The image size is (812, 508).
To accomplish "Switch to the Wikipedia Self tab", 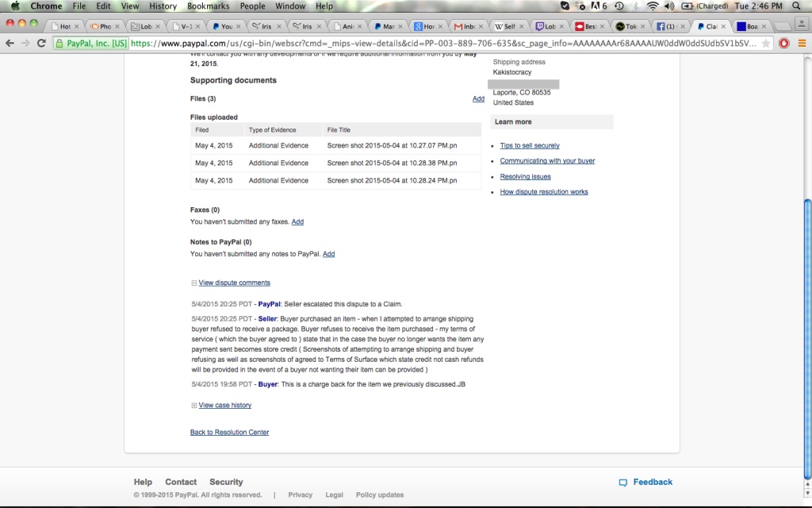I will [508, 26].
